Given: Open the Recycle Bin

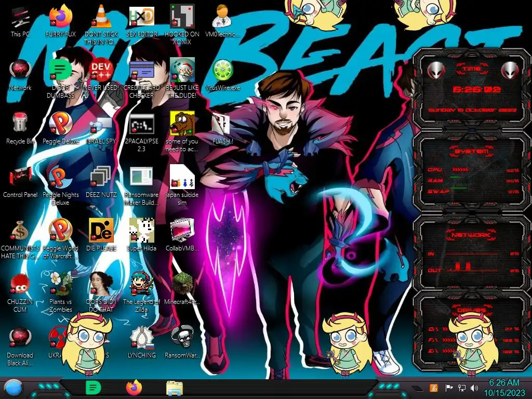Looking at the screenshot, I should (20, 129).
